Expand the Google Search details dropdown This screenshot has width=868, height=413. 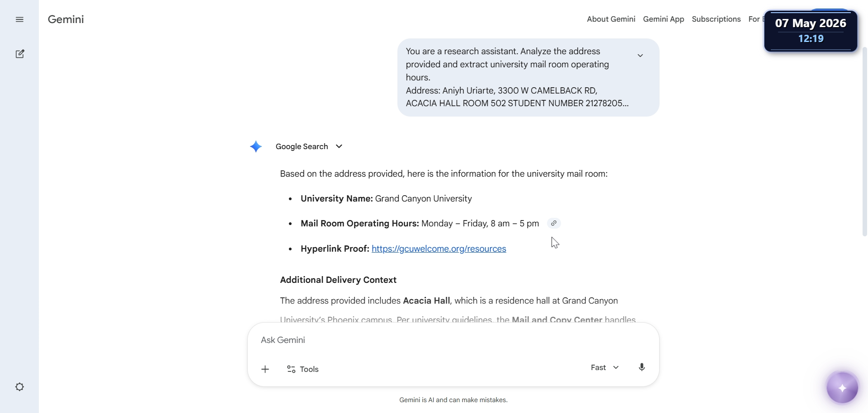pyautogui.click(x=309, y=146)
